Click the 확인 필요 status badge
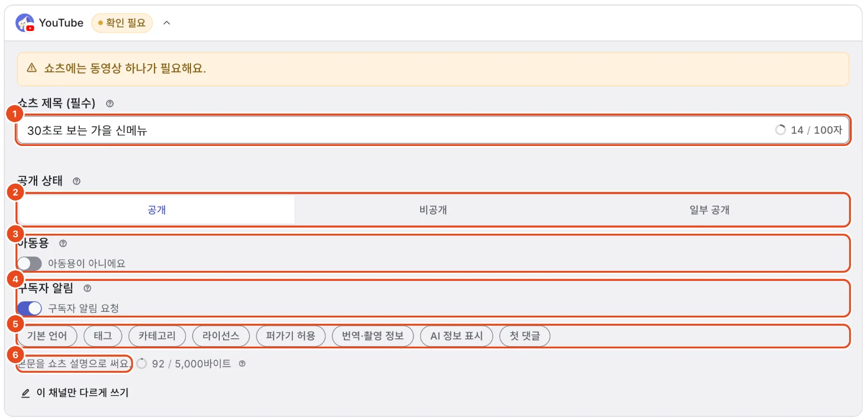Image resolution: width=868 pixels, height=418 pixels. [x=122, y=23]
